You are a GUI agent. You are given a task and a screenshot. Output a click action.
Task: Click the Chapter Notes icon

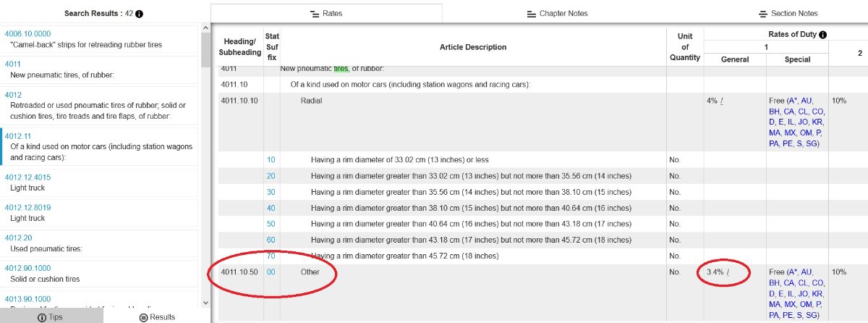pyautogui.click(x=531, y=14)
